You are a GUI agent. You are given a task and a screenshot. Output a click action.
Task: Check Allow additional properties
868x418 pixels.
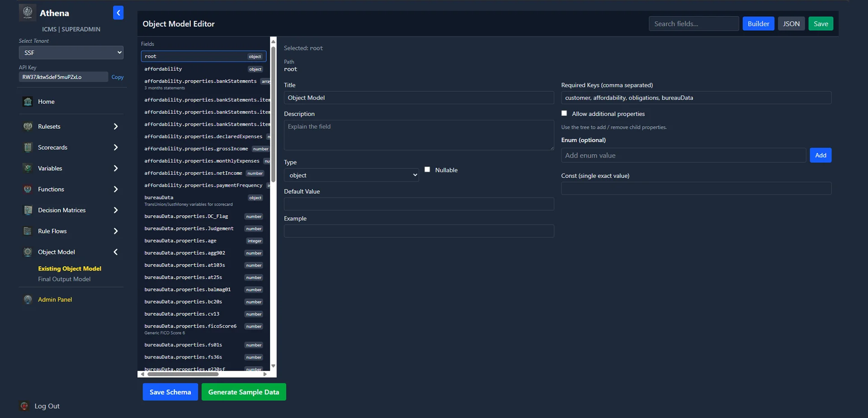(x=564, y=113)
